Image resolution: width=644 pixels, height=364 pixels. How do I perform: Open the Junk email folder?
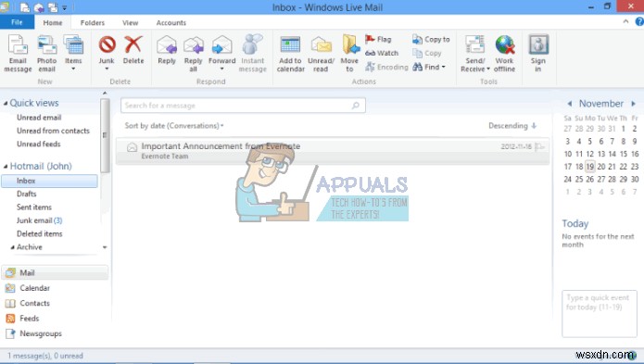tap(39, 220)
